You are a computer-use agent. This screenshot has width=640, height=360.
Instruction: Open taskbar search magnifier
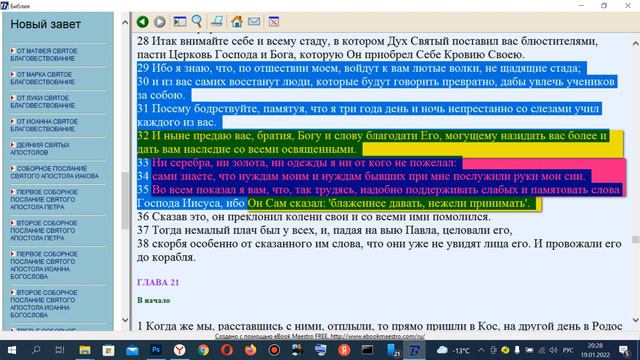(x=36, y=350)
